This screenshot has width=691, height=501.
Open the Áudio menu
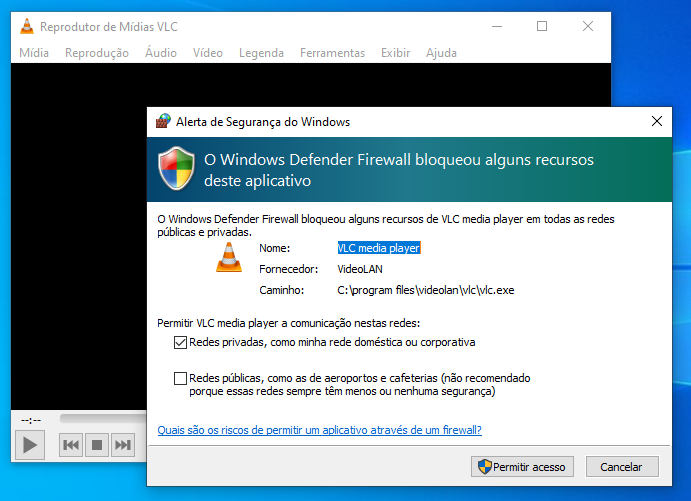161,53
